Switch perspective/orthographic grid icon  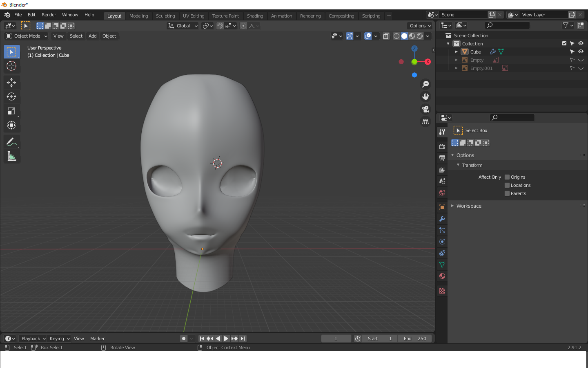click(x=425, y=122)
